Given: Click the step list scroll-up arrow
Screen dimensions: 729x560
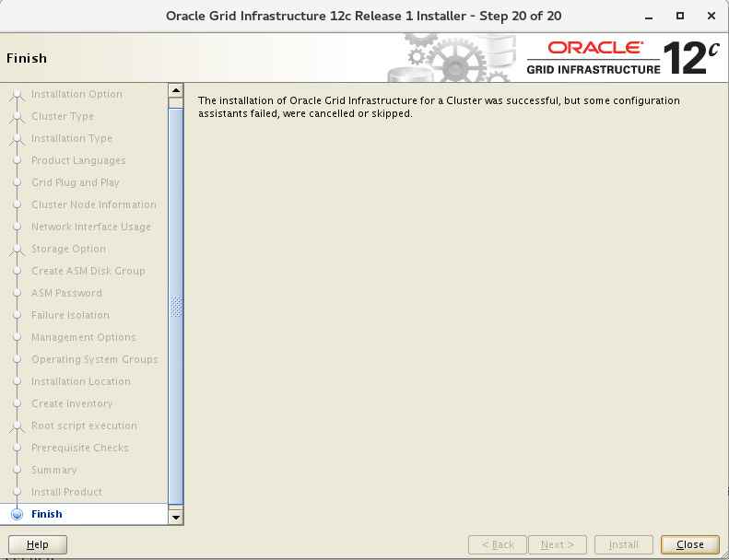Looking at the screenshot, I should pos(176,90).
